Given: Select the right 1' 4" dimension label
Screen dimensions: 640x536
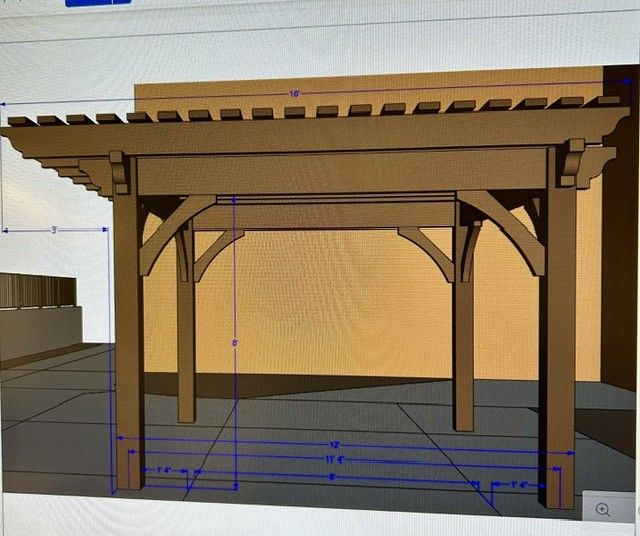Looking at the screenshot, I should [519, 485].
